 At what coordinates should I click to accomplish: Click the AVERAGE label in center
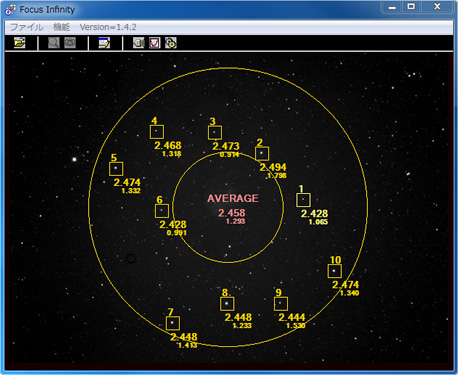pos(233,198)
